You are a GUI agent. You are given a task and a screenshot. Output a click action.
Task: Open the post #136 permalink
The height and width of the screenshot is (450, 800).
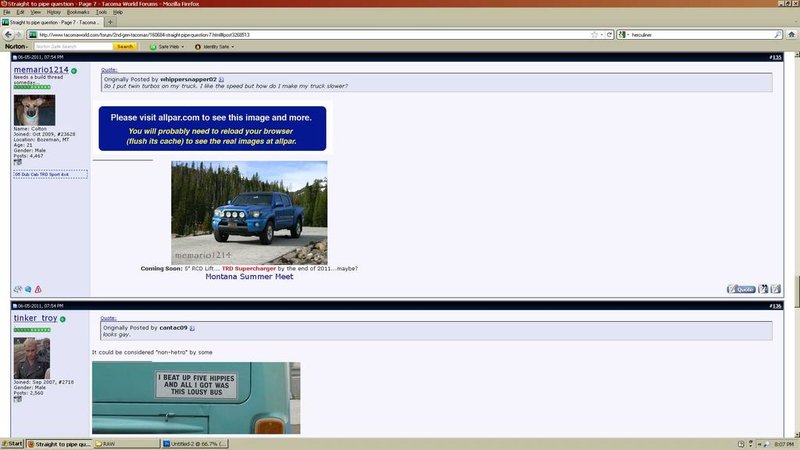click(x=776, y=306)
